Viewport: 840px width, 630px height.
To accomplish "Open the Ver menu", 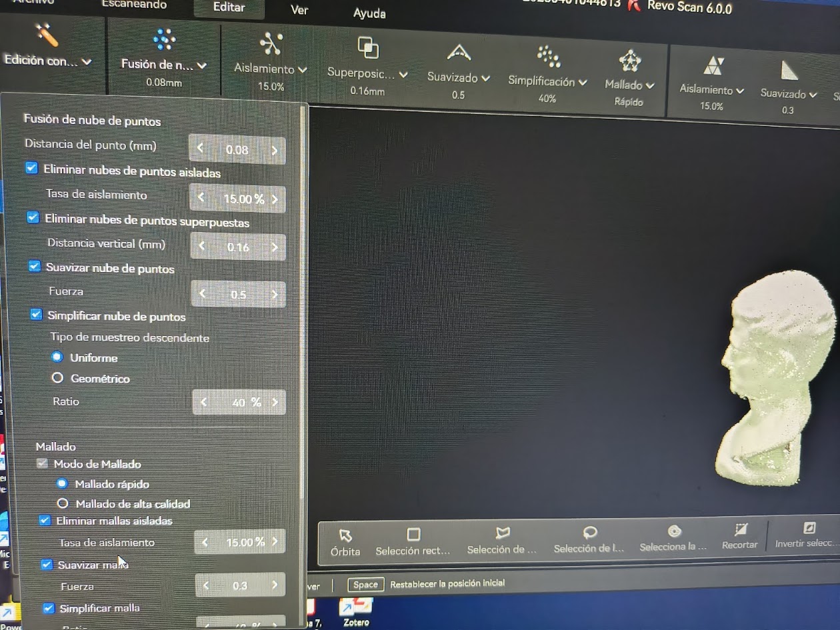I will pos(299,10).
